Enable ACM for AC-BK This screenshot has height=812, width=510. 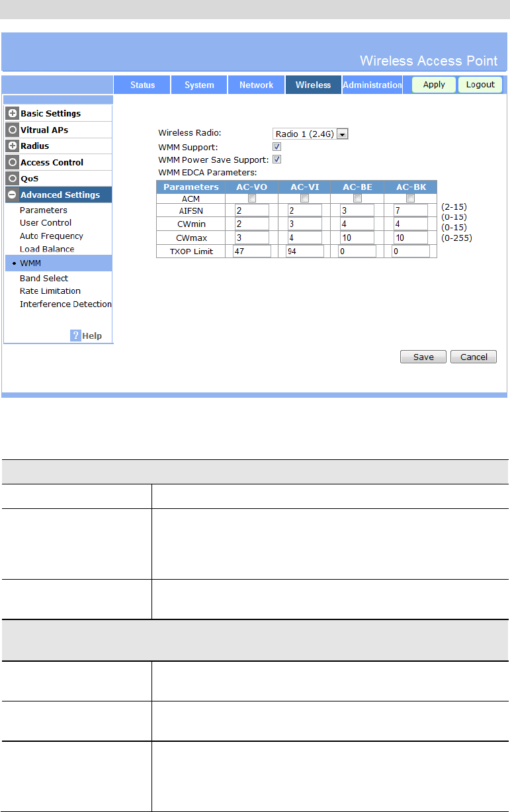click(x=410, y=198)
